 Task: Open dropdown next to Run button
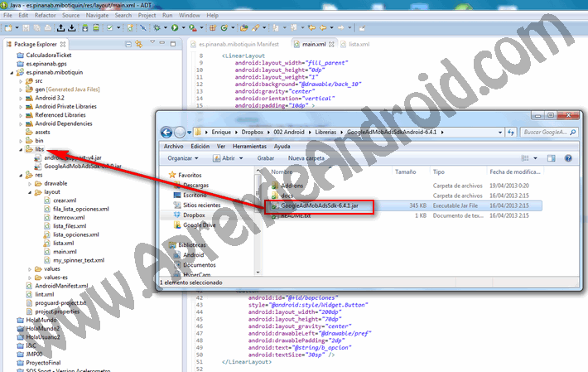pyautogui.click(x=183, y=27)
